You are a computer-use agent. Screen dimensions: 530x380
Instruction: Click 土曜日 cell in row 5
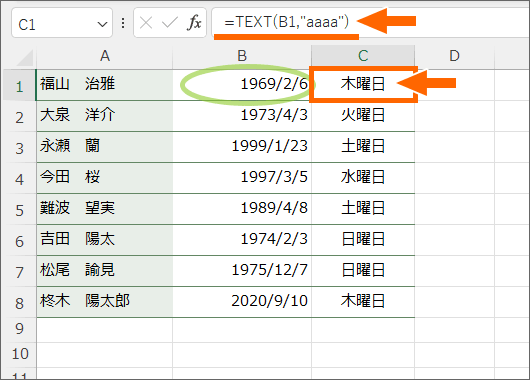pos(363,209)
